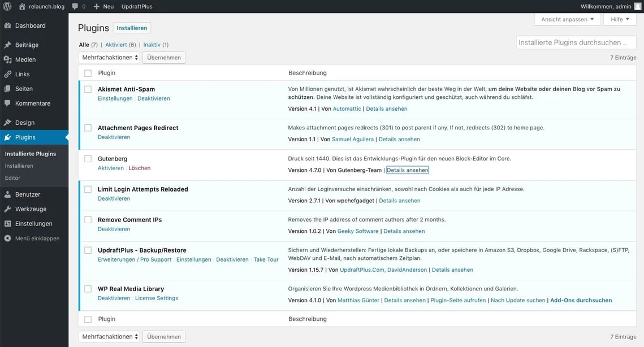
Task: Click the Dashboard icon in sidebar
Action: point(7,25)
